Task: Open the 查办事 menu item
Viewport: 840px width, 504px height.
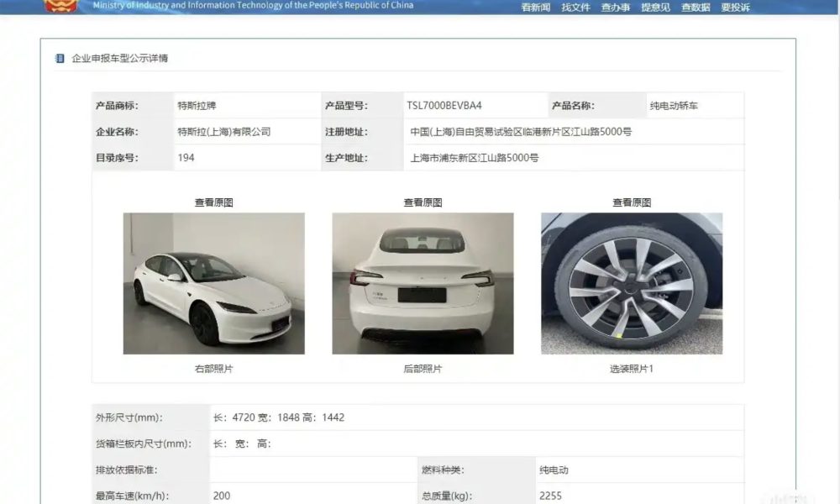Action: point(616,8)
